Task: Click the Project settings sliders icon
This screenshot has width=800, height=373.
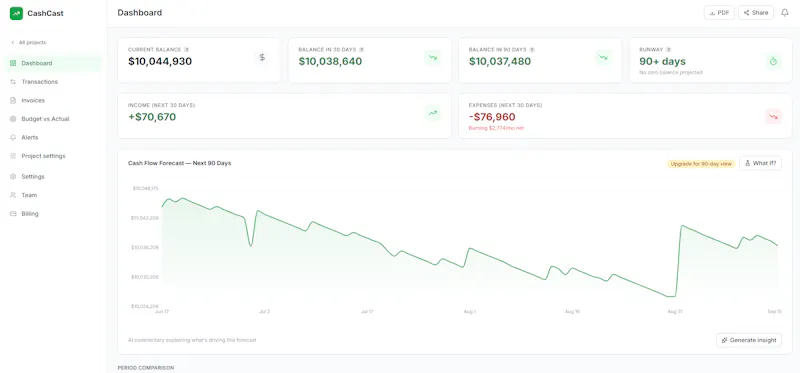Action: click(13, 156)
